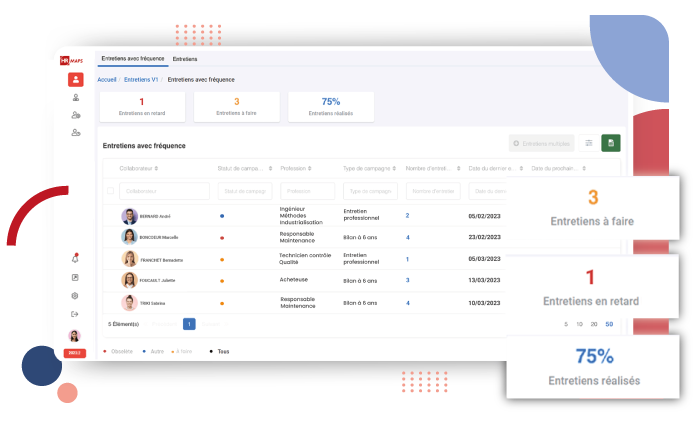Click TRIKI Sabrina's avatar photo

(x=129, y=303)
